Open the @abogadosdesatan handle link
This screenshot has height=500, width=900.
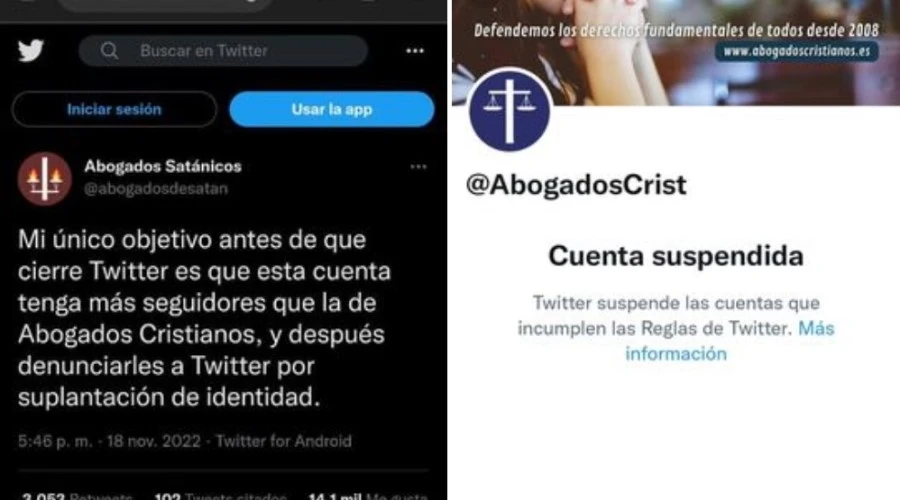[x=156, y=188]
